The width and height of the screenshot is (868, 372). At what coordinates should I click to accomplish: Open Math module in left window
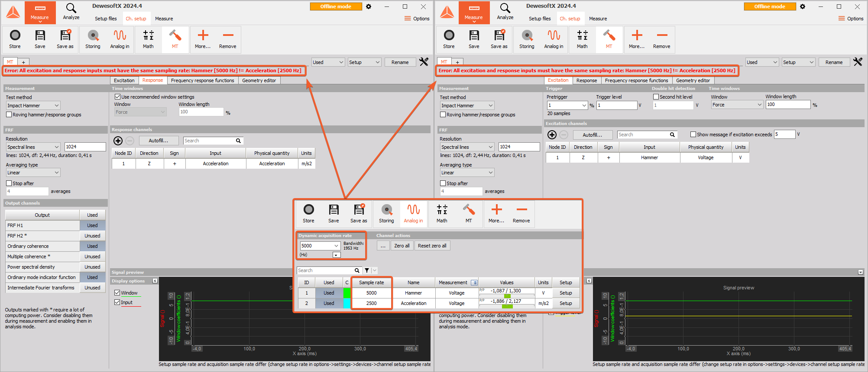(x=149, y=39)
